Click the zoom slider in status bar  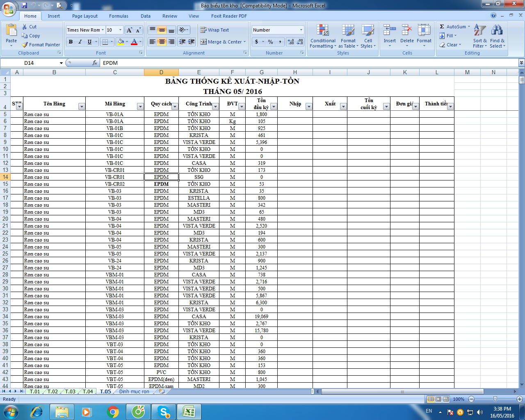495,399
